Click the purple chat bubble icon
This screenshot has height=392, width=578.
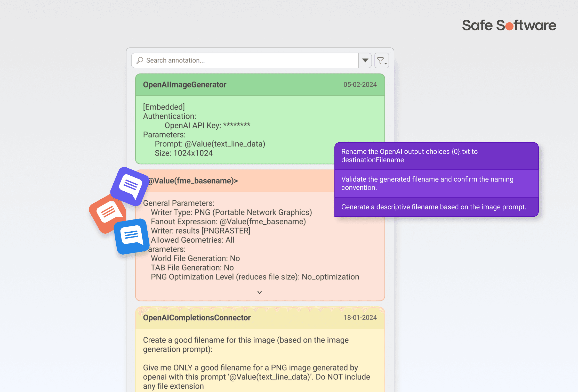[130, 186]
